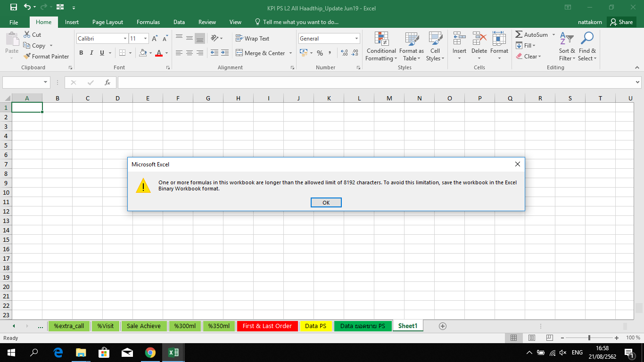Click the Share button
Viewport: 644px width, 362px height.
tap(621, 22)
